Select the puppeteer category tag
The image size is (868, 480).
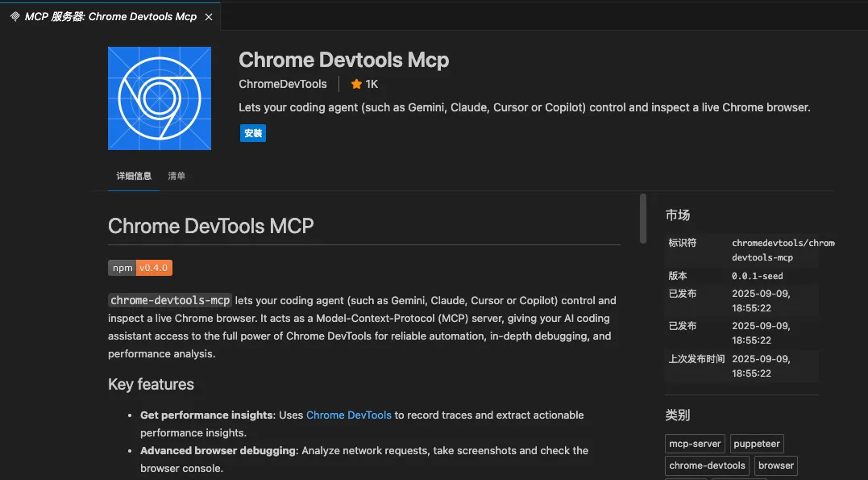pos(757,444)
